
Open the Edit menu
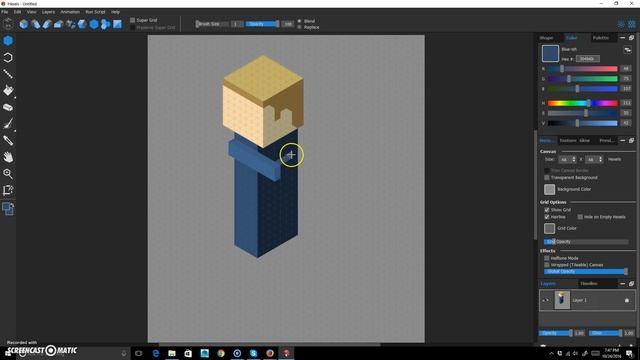click(x=17, y=12)
